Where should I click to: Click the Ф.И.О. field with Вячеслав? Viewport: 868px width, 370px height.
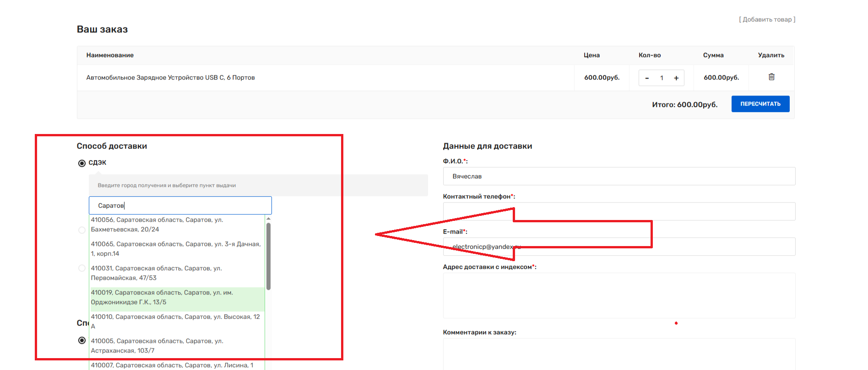point(619,176)
